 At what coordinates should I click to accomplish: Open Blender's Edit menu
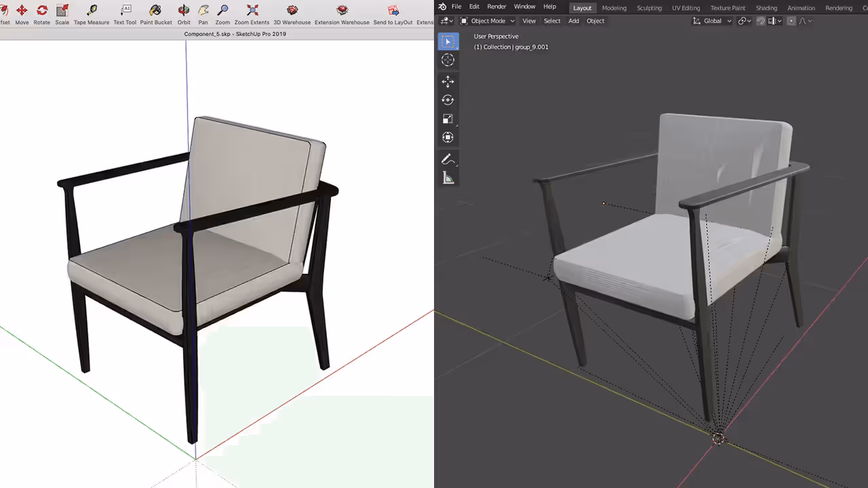point(474,7)
